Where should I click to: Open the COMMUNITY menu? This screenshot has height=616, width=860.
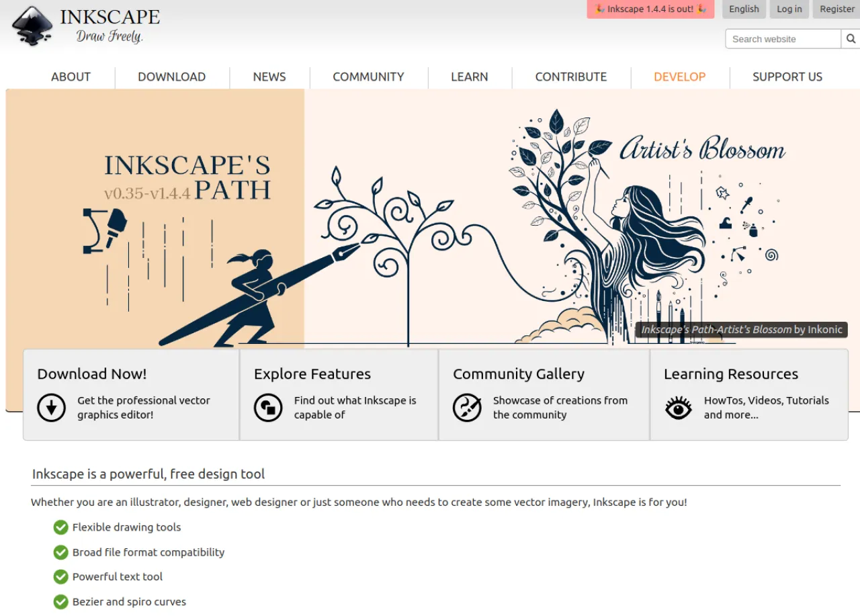368,77
